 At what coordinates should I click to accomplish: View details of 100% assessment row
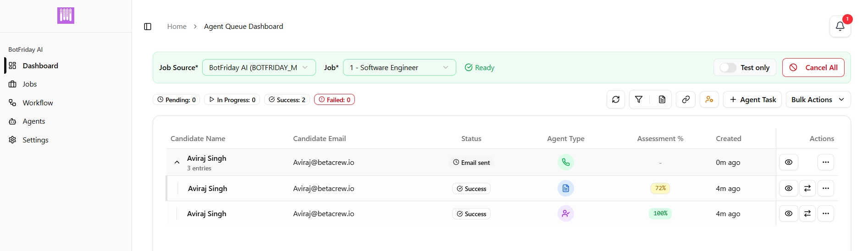[789, 213]
